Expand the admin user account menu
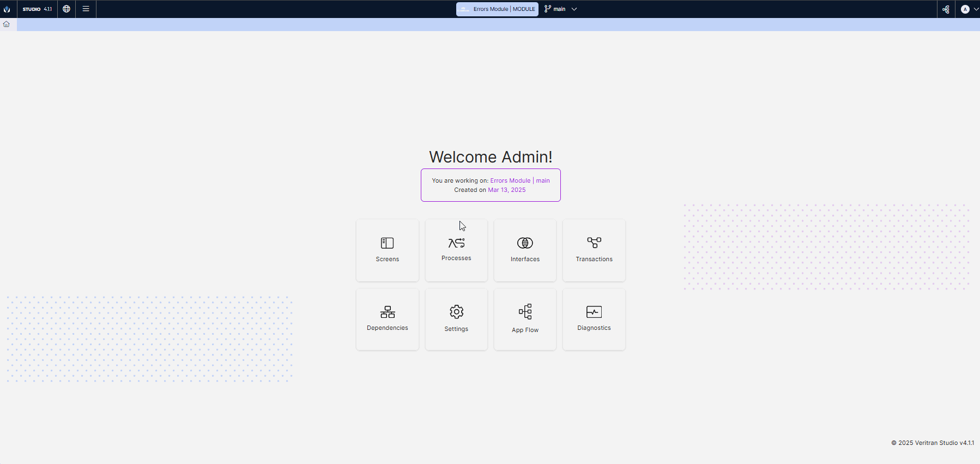Viewport: 980px width, 464px height. point(969,9)
